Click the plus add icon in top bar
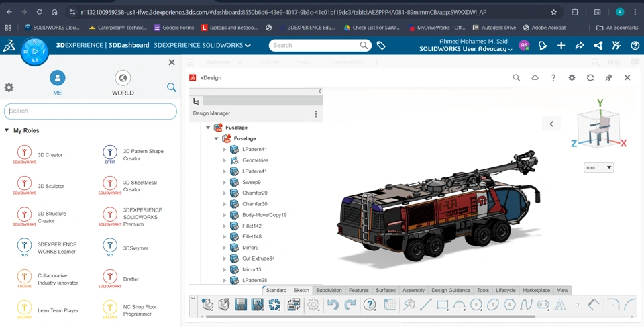The image size is (644, 327). pyautogui.click(x=561, y=46)
